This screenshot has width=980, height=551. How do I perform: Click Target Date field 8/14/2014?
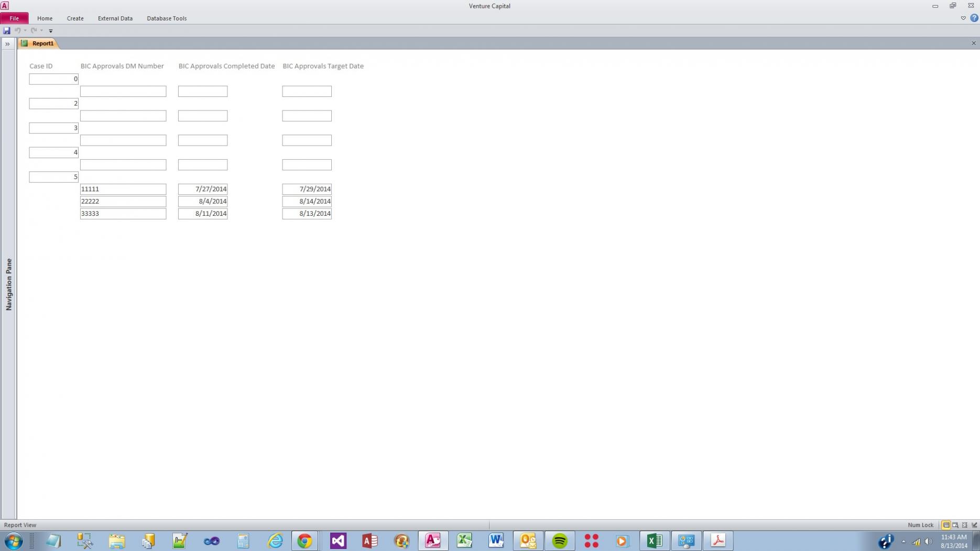(307, 201)
